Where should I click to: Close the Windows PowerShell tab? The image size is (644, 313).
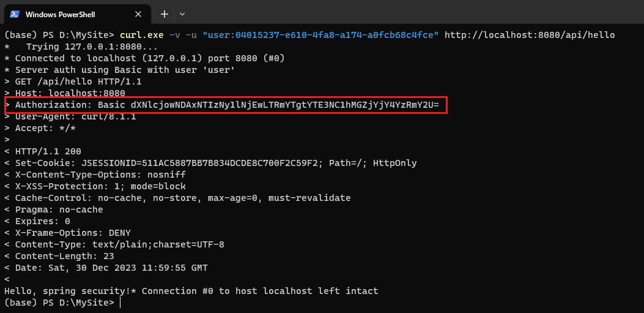(x=138, y=15)
